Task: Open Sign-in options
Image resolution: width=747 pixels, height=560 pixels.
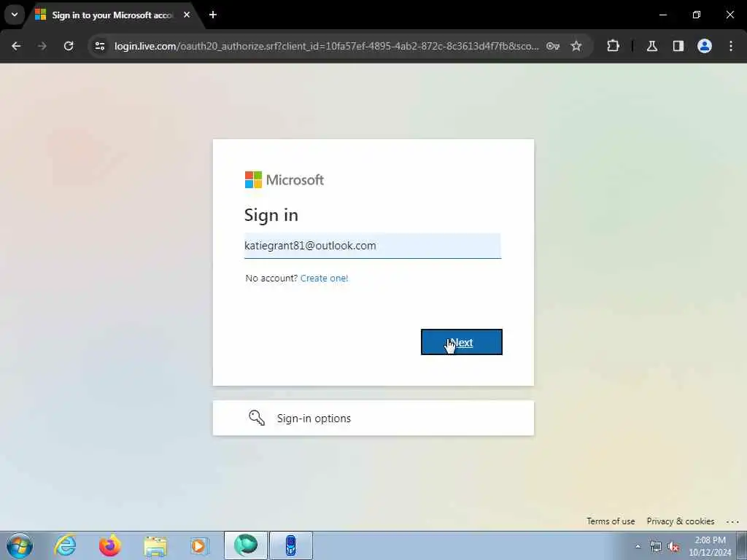Action: pyautogui.click(x=373, y=418)
